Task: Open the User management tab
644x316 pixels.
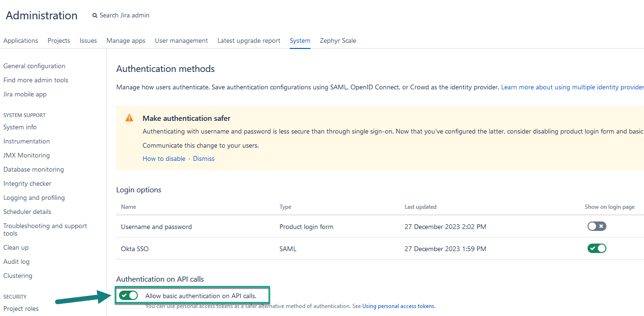Action: tap(181, 40)
